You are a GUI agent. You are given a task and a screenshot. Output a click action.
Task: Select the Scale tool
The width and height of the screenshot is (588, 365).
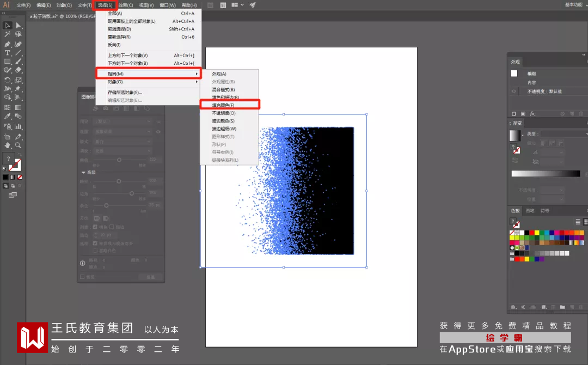(19, 80)
